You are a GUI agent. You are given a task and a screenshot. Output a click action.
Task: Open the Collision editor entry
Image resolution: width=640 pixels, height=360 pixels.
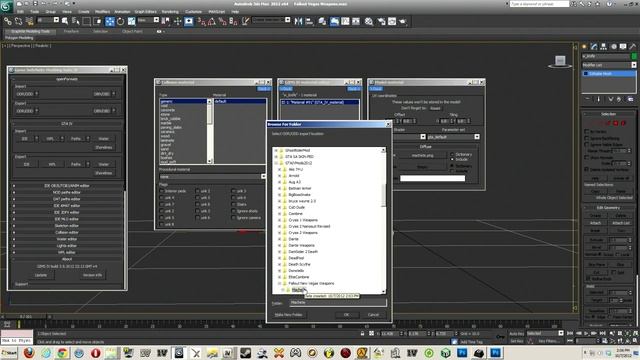click(x=67, y=233)
